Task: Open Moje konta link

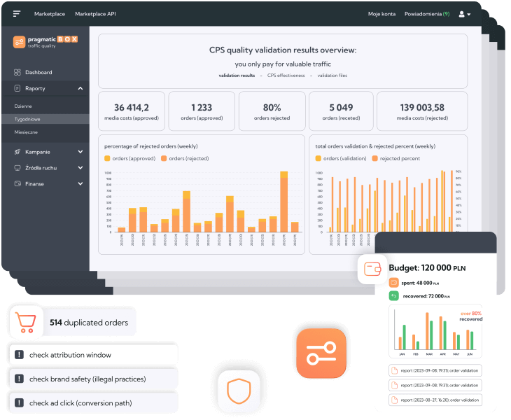Action: pos(381,14)
